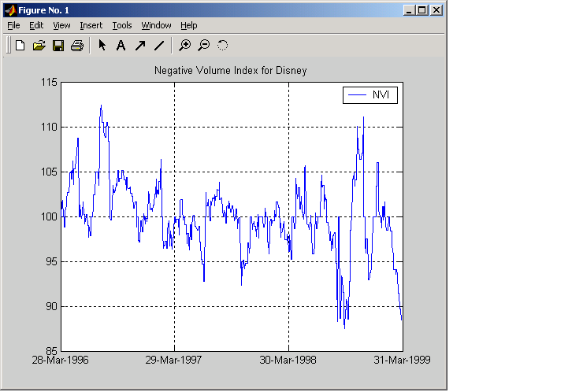Image resolution: width=583 pixels, height=392 pixels.
Task: Open the File menu
Action: pos(13,25)
